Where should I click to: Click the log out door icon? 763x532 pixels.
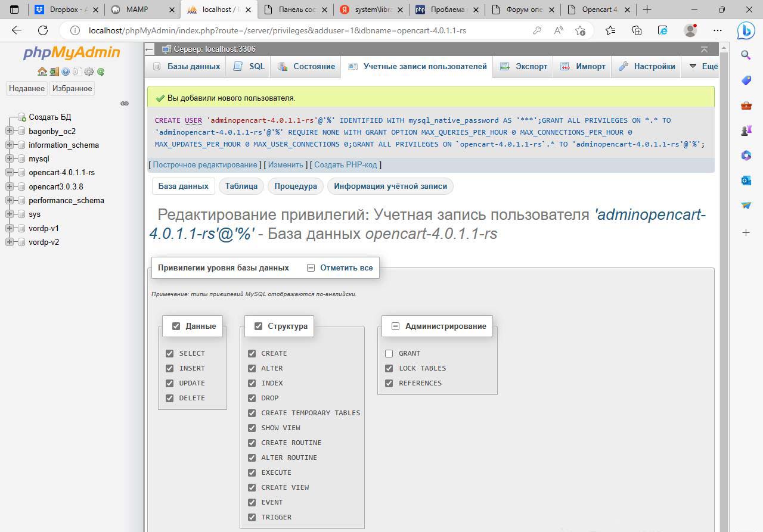pos(54,71)
